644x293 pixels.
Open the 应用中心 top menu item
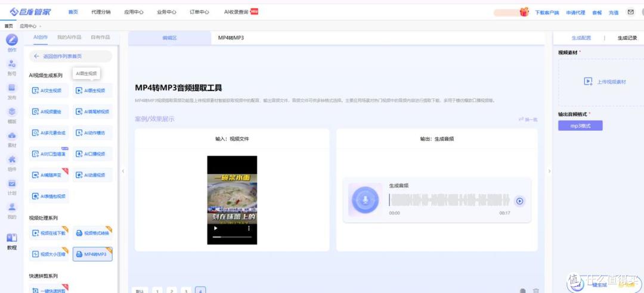tap(134, 13)
